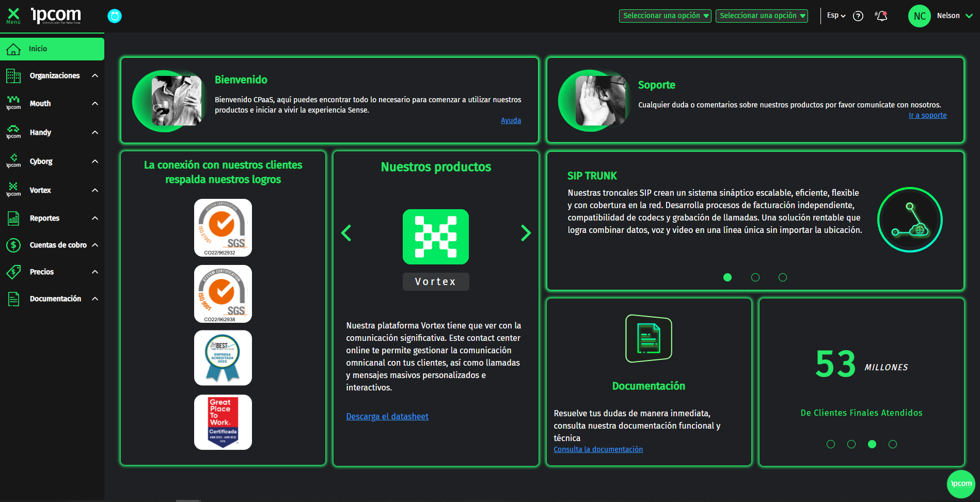
Task: Expand the Cyborg menu chevron
Action: click(x=95, y=162)
